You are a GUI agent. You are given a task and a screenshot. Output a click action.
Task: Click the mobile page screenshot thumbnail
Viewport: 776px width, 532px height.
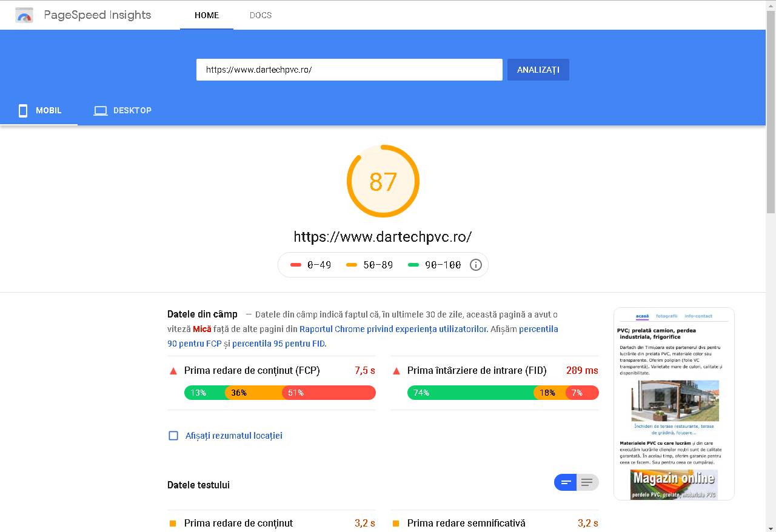pos(674,404)
